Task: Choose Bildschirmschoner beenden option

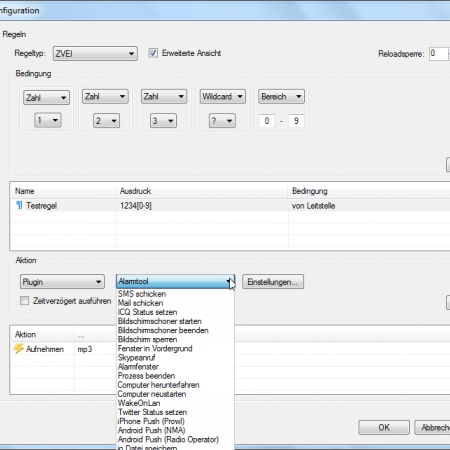Action: (x=175, y=330)
